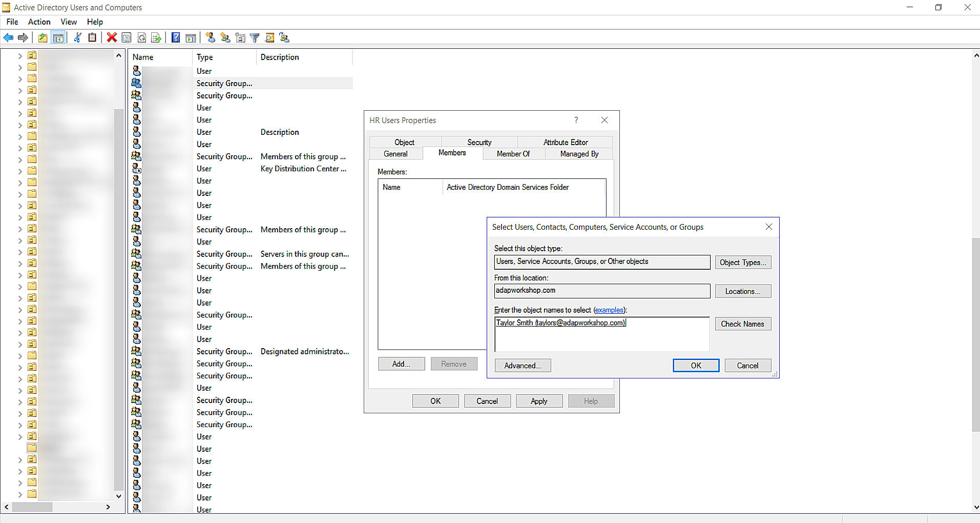Open the Object Types dialog
Viewport: 980px width, 523px height.
coord(743,262)
